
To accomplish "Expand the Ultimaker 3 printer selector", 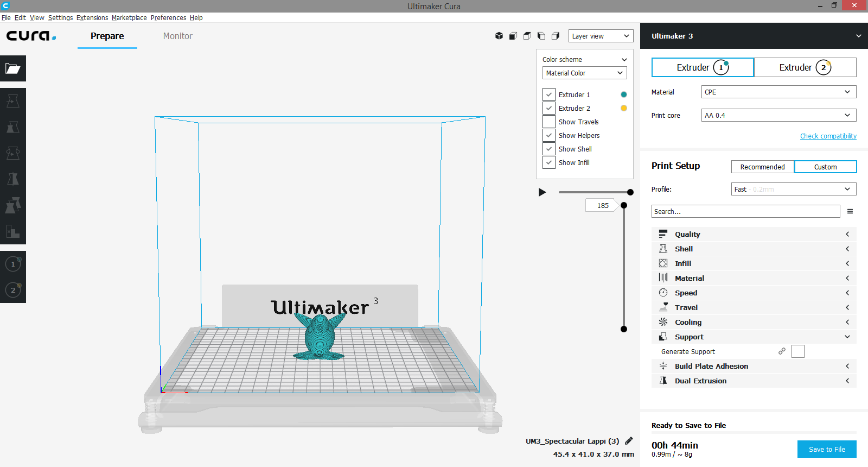I will [x=754, y=36].
